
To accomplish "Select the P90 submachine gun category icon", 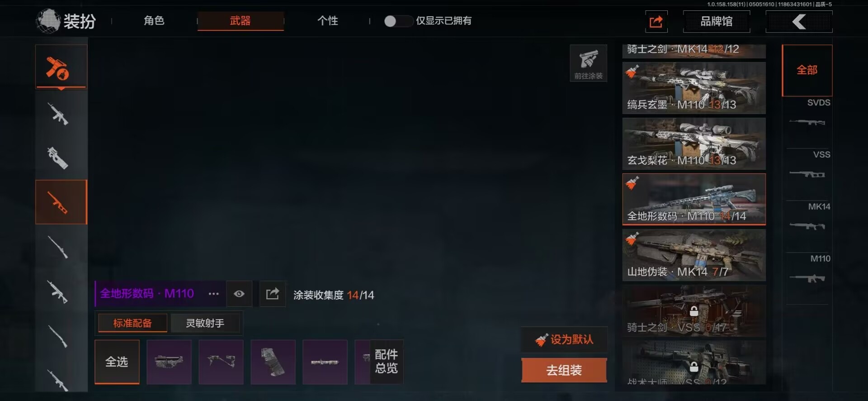I will tap(59, 158).
